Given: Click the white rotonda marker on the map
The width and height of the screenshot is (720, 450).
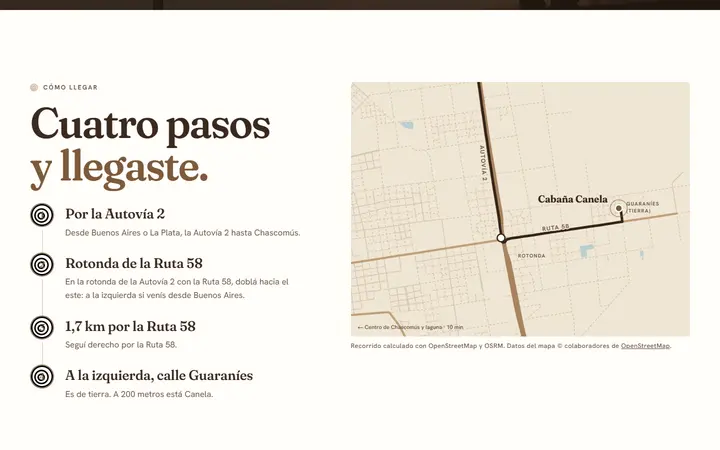Looking at the screenshot, I should pyautogui.click(x=501, y=238).
